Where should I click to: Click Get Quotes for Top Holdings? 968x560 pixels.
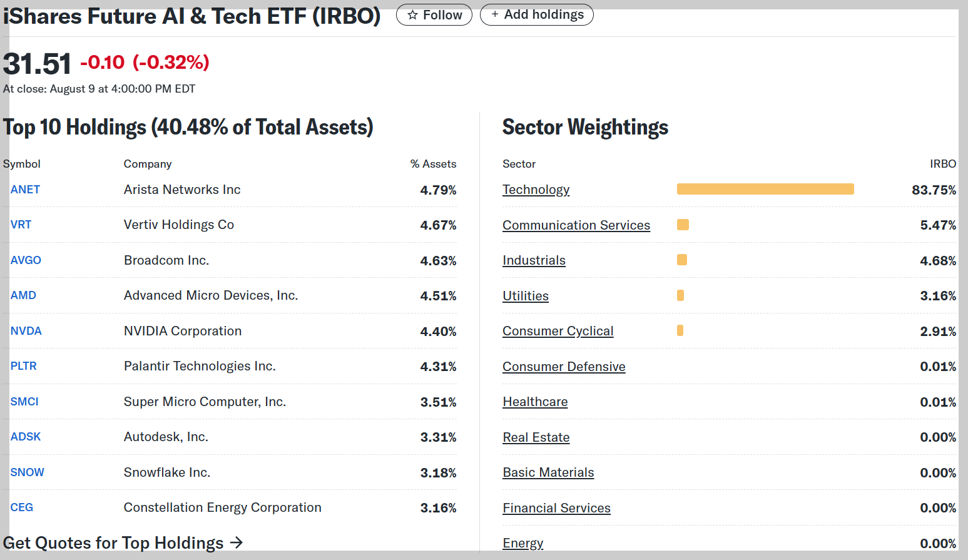[x=113, y=542]
